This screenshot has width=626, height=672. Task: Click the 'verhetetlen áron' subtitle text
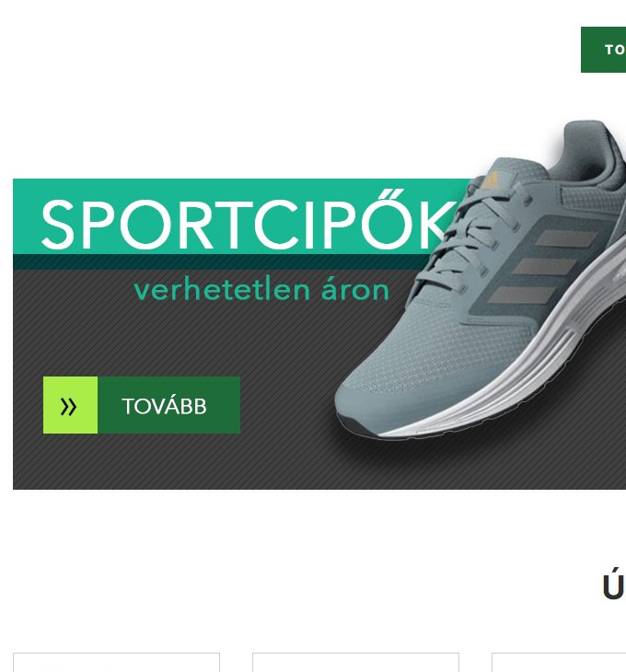pyautogui.click(x=261, y=290)
